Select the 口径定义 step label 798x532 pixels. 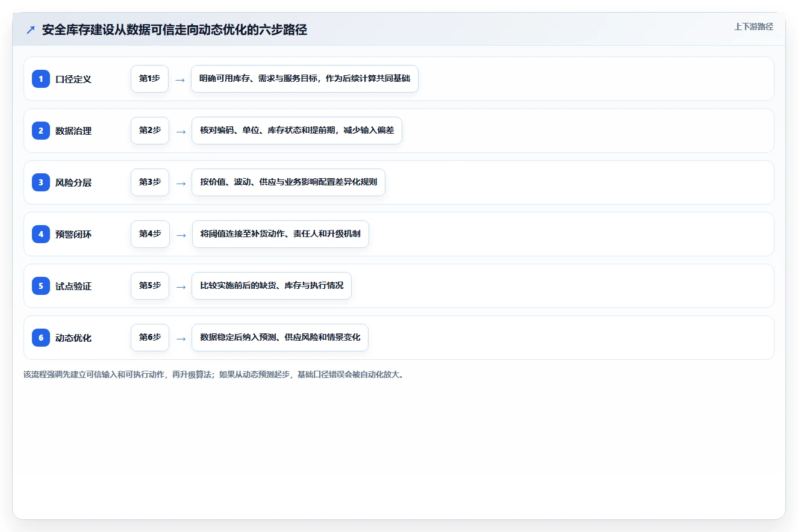click(x=73, y=79)
